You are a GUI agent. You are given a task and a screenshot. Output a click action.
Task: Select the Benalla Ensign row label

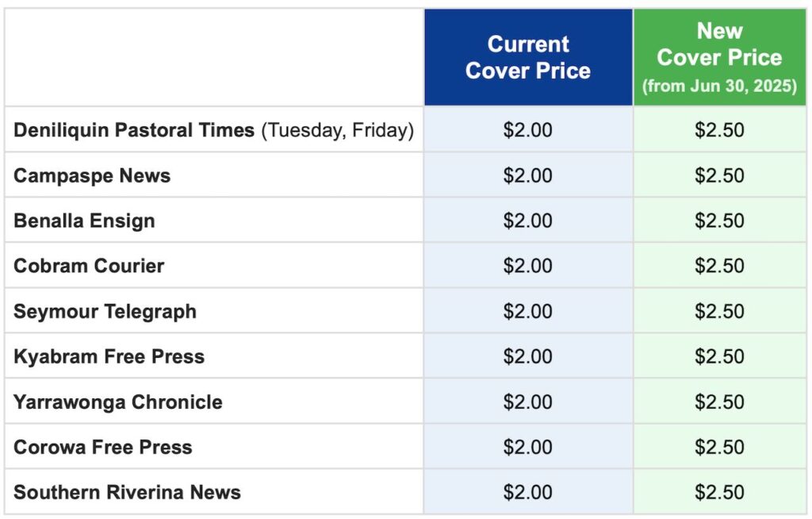tap(84, 221)
